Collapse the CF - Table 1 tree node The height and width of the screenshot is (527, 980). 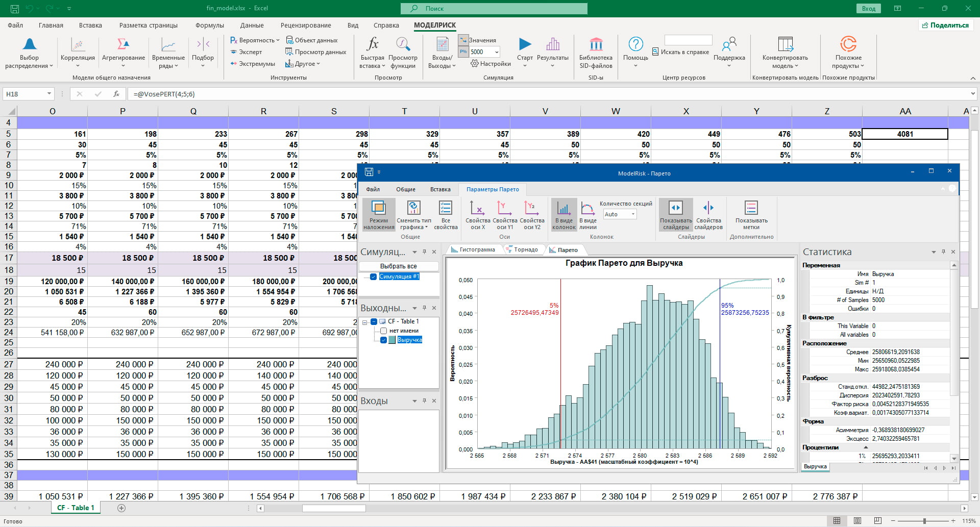point(365,322)
